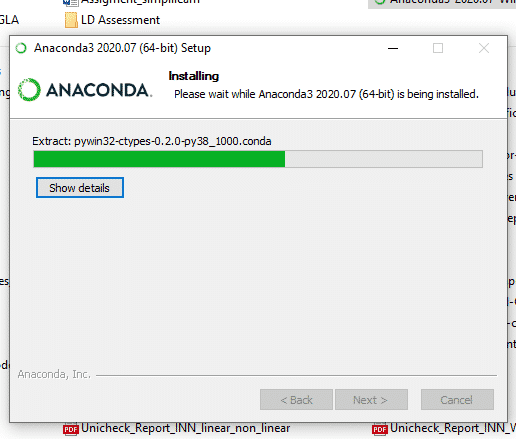Viewport: 516px width, 439px height.
Task: Select the LD Assessment folder icon
Action: tap(71, 20)
